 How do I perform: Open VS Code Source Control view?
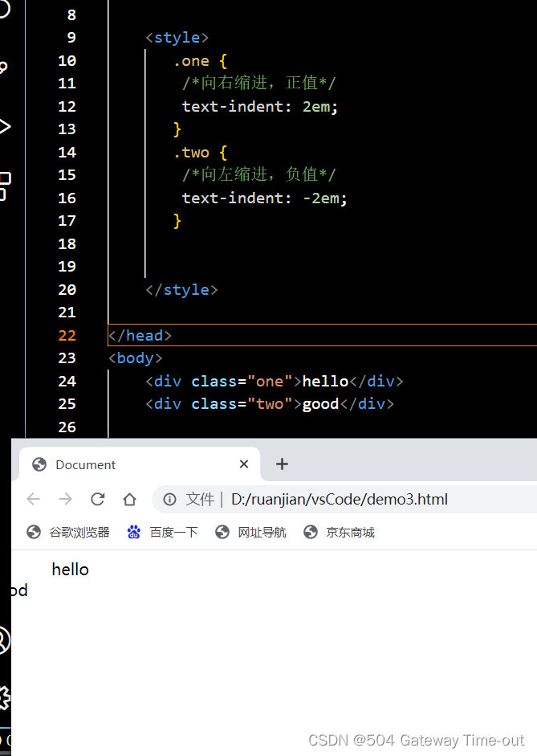(x=4, y=67)
